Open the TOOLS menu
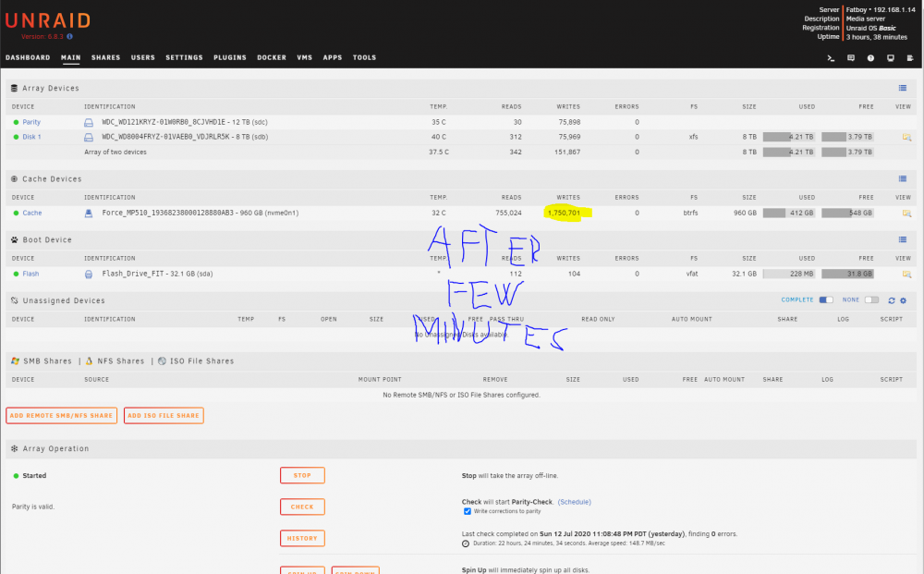This screenshot has width=924, height=574. (364, 57)
